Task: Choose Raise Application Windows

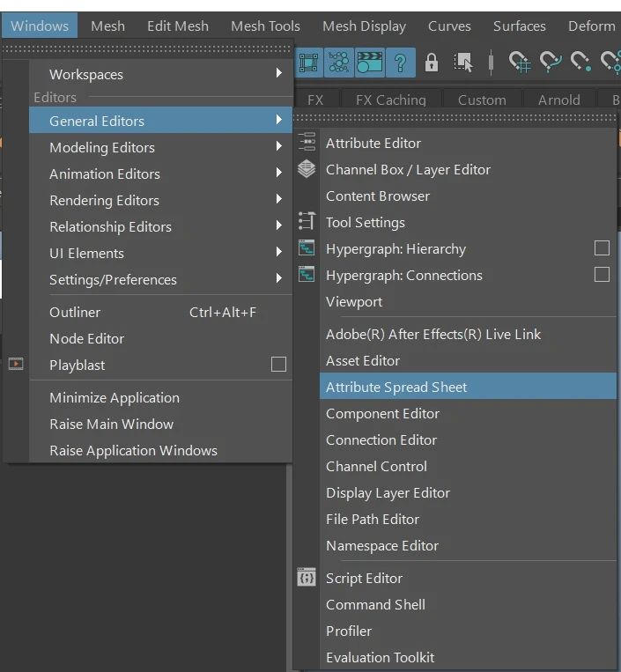Action: click(160, 450)
